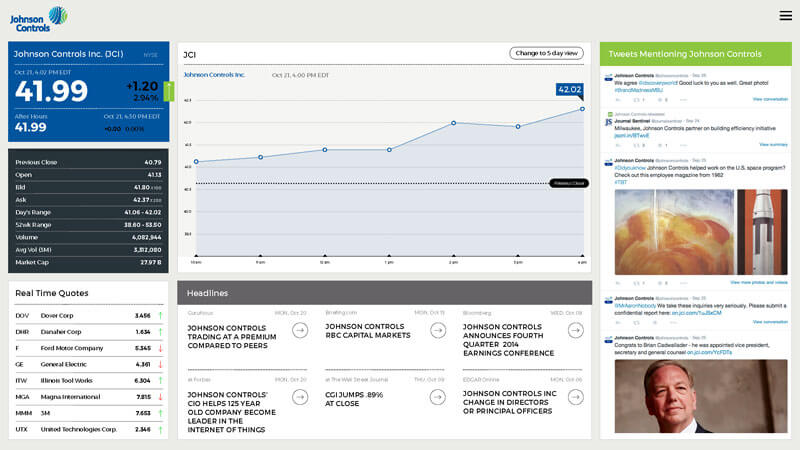Click View more photos and videos link

point(759,282)
